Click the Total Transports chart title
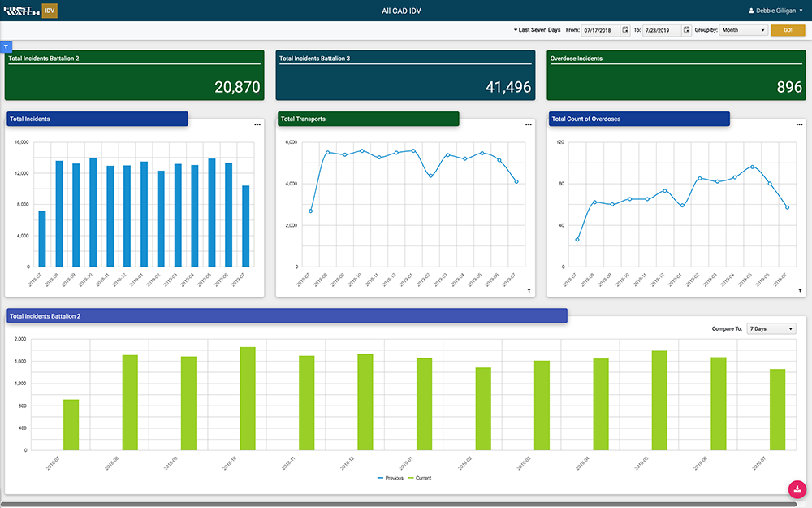This screenshot has width=812, height=508. (x=303, y=119)
